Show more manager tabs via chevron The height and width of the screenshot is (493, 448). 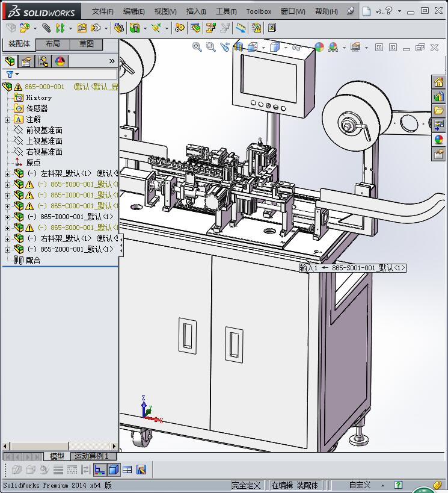pos(112,61)
